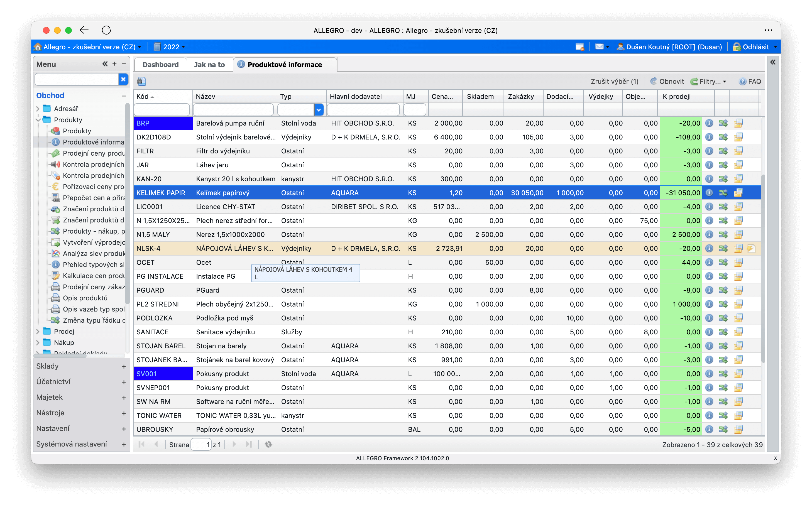Click the Strana page number field
This screenshot has height=505, width=812.
tap(201, 445)
